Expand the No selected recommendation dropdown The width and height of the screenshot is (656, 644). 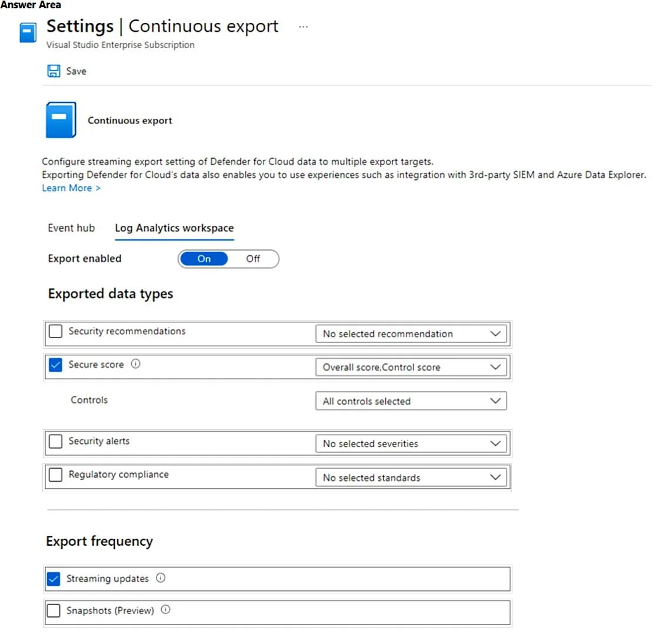pyautogui.click(x=411, y=333)
